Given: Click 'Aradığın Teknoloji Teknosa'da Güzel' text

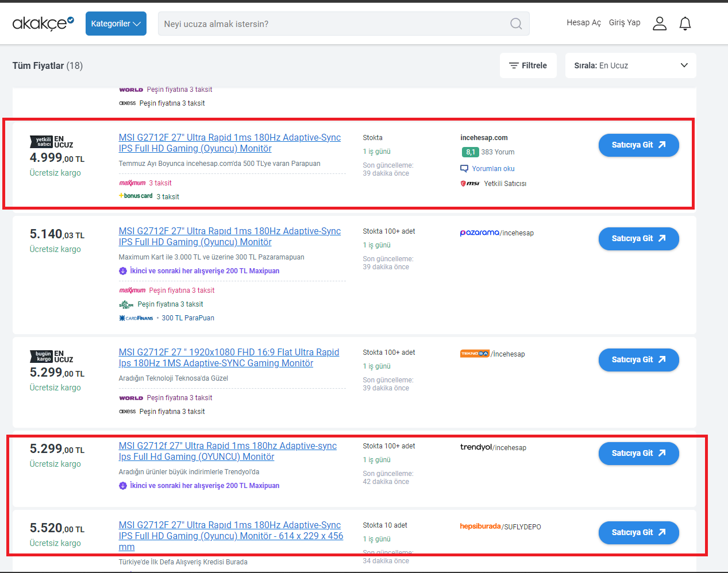Looking at the screenshot, I should pos(174,378).
